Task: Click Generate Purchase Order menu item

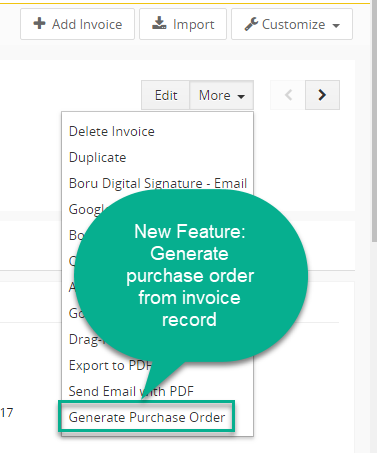Action: pyautogui.click(x=147, y=417)
